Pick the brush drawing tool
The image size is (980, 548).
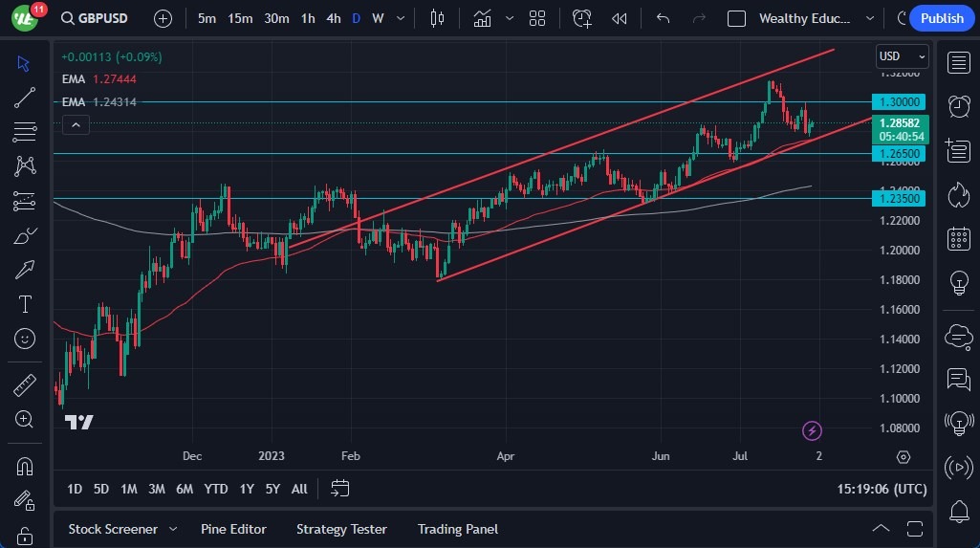point(25,235)
